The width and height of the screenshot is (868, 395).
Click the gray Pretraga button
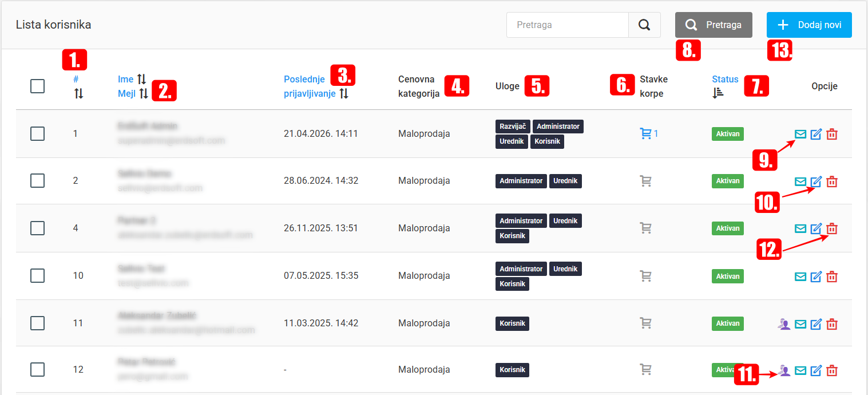[x=714, y=25]
